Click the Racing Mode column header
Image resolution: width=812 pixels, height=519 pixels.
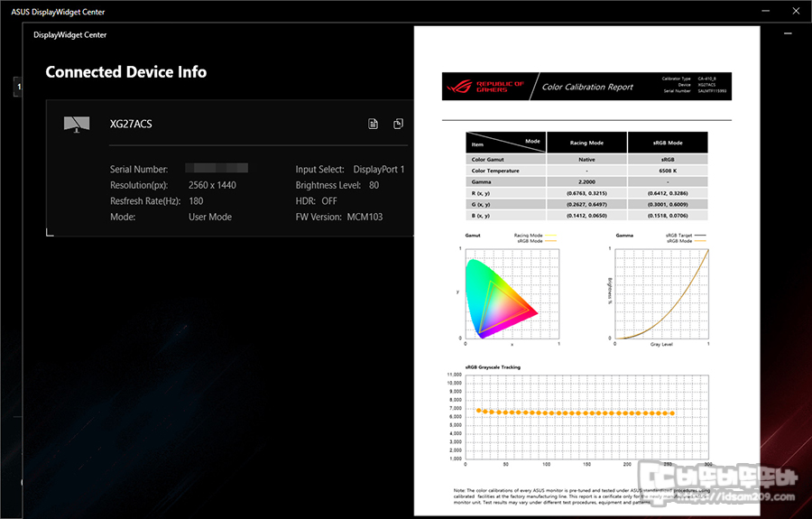[x=586, y=143]
